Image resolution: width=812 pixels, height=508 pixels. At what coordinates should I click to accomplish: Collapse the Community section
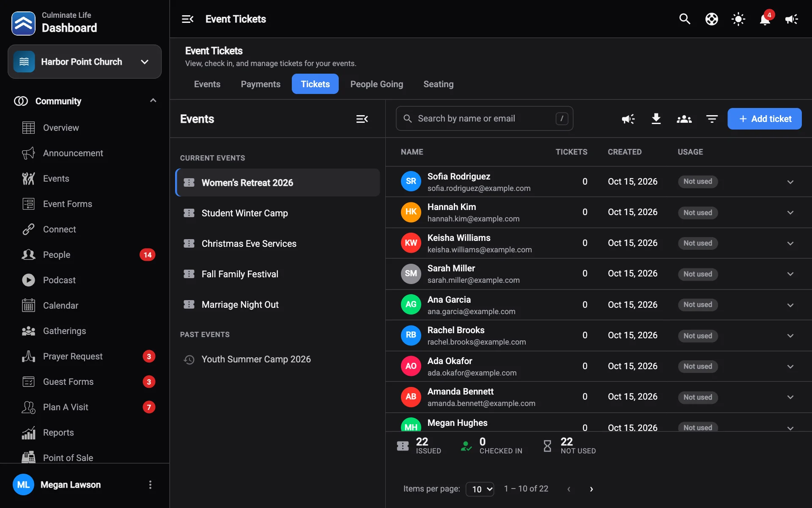[x=153, y=101]
